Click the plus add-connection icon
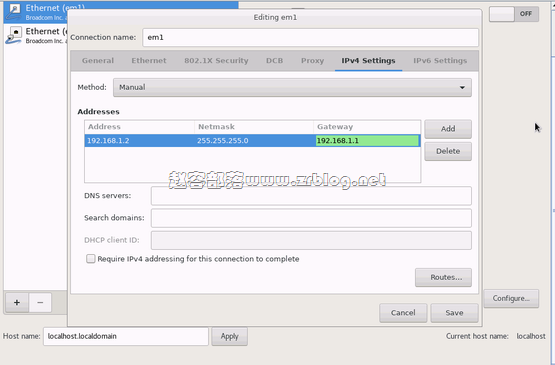 [17, 302]
